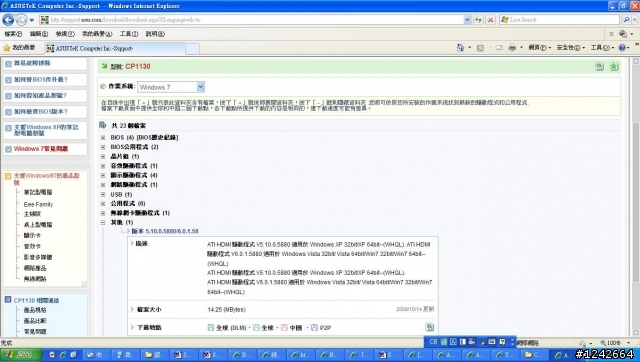
Task: Click the browser Back arrow button
Action: click(x=8, y=20)
